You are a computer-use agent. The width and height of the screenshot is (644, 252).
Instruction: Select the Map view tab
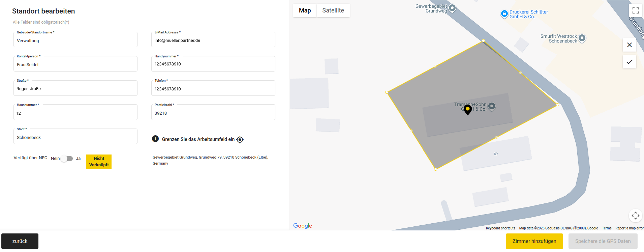pyautogui.click(x=305, y=10)
